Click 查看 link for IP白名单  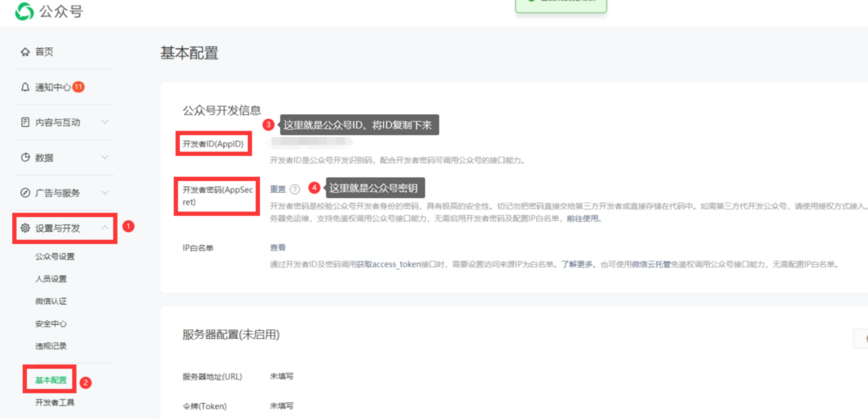278,248
